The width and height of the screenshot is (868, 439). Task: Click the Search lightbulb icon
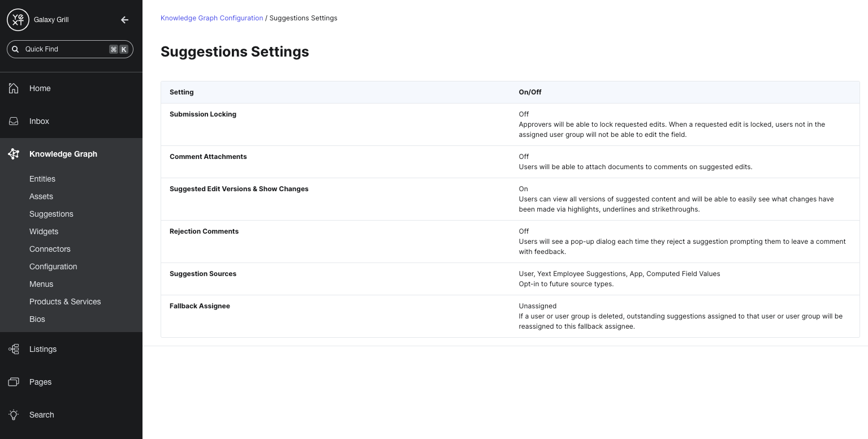(13, 415)
